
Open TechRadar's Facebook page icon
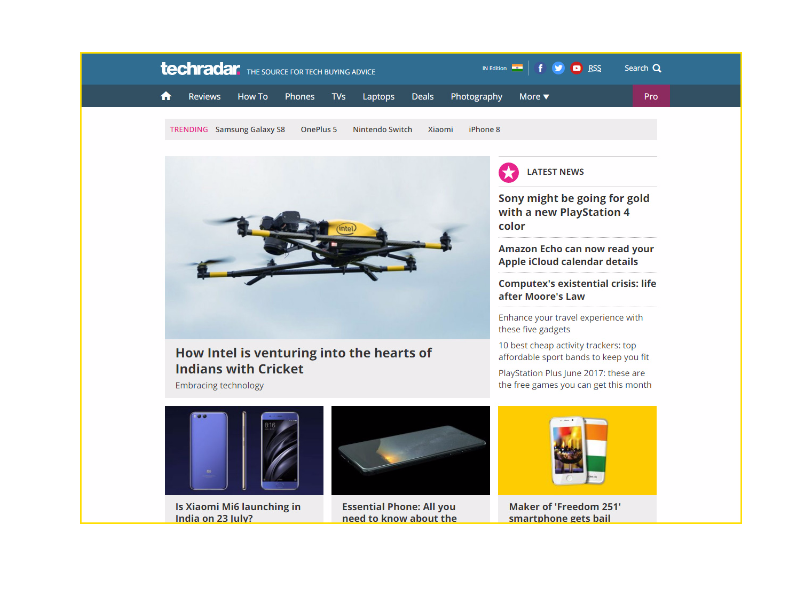tap(541, 68)
